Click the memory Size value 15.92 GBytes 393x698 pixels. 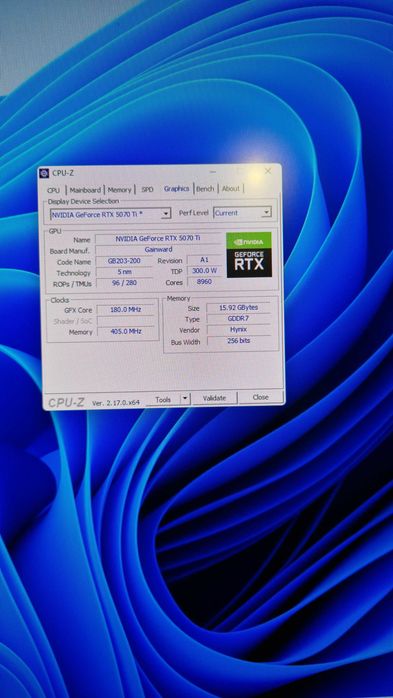(238, 308)
